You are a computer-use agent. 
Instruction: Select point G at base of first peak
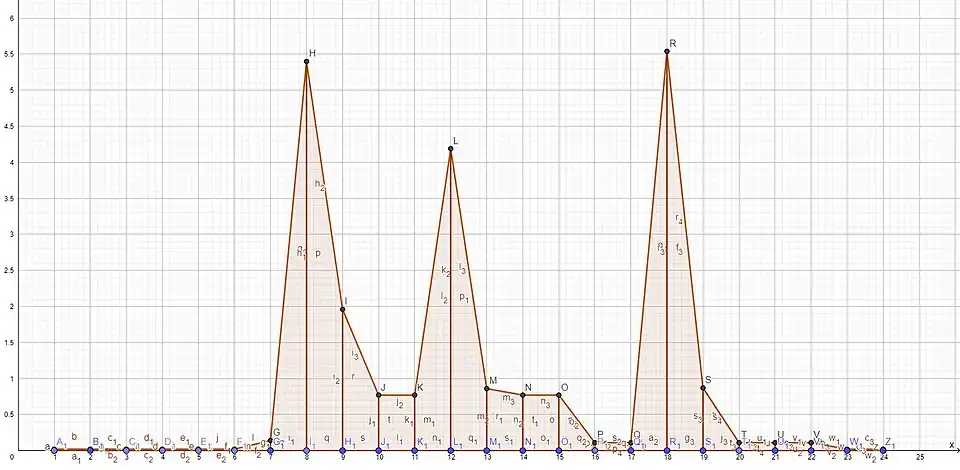coord(270,440)
